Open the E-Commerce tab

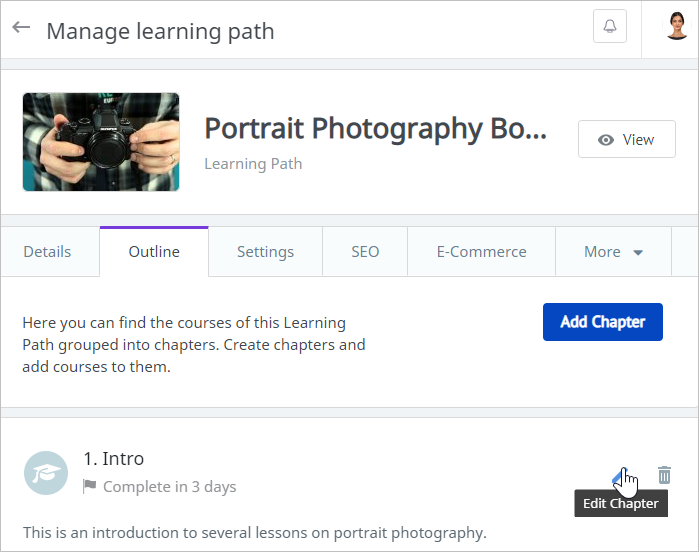(481, 252)
